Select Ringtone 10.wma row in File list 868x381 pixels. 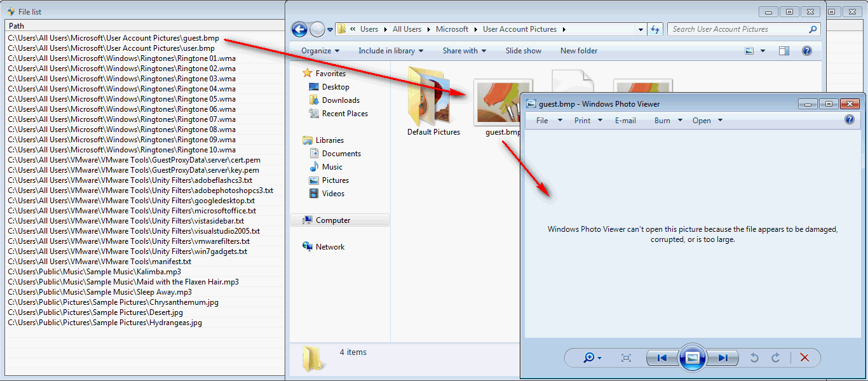tap(121, 150)
